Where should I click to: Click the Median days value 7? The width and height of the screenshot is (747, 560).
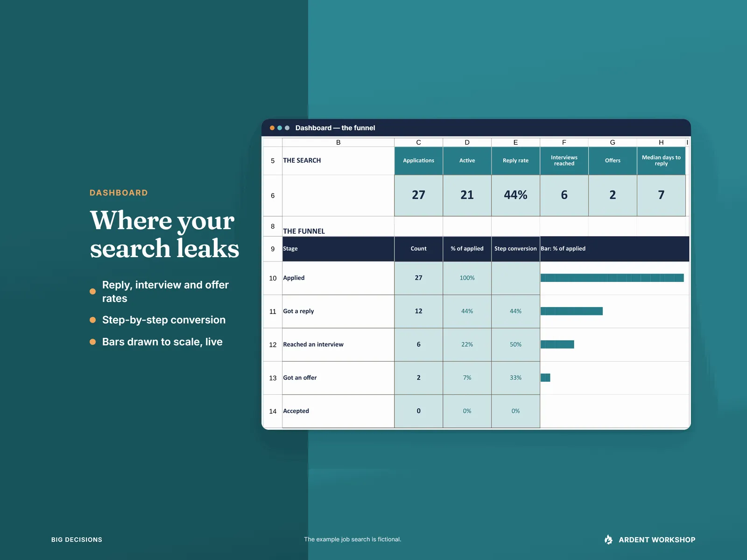[x=662, y=195]
